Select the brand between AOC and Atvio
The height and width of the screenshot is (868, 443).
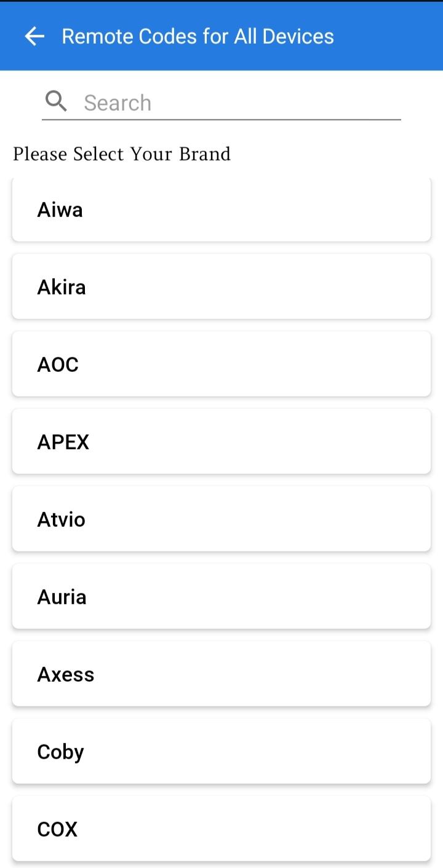[221, 441]
